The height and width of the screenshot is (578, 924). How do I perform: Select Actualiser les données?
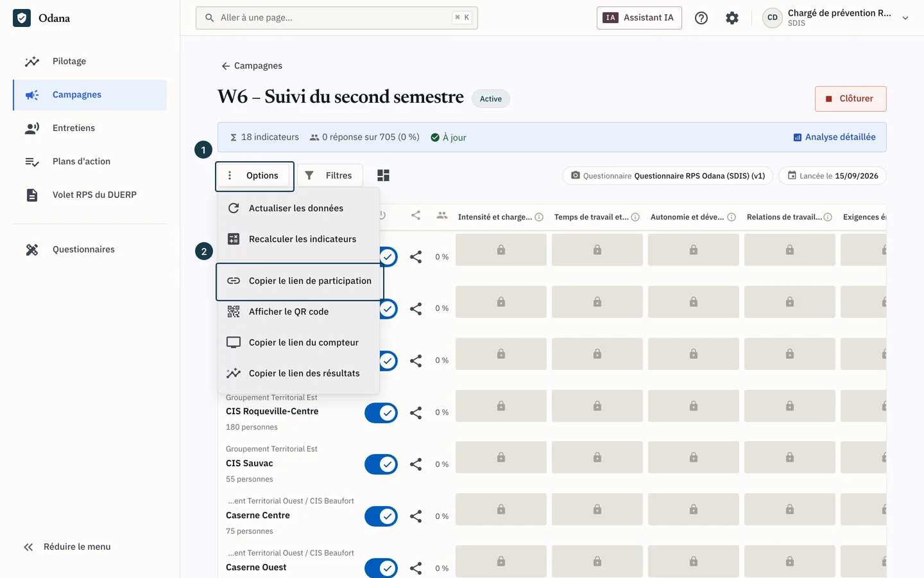click(x=298, y=208)
